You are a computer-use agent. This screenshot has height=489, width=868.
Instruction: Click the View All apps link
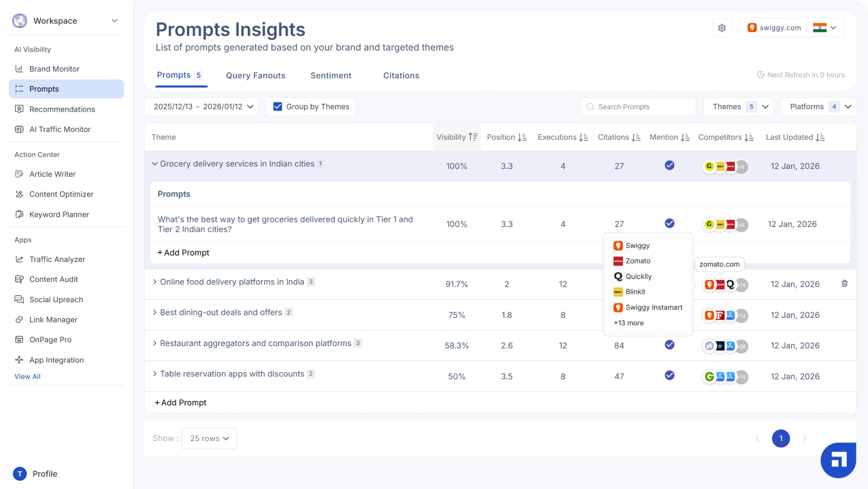click(x=27, y=377)
